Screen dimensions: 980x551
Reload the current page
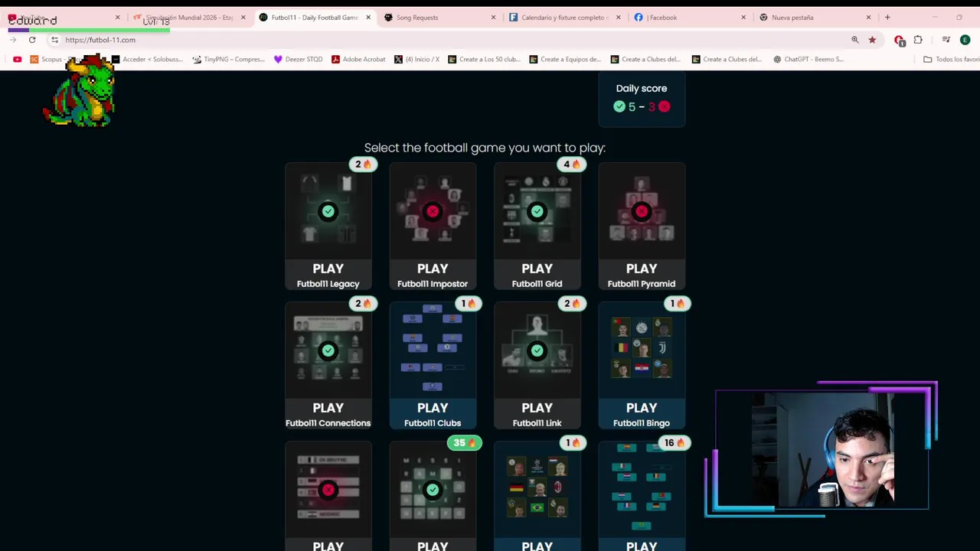click(x=32, y=40)
